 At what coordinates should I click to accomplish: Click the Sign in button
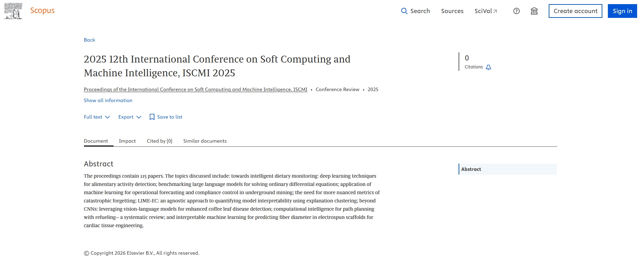[x=622, y=11]
